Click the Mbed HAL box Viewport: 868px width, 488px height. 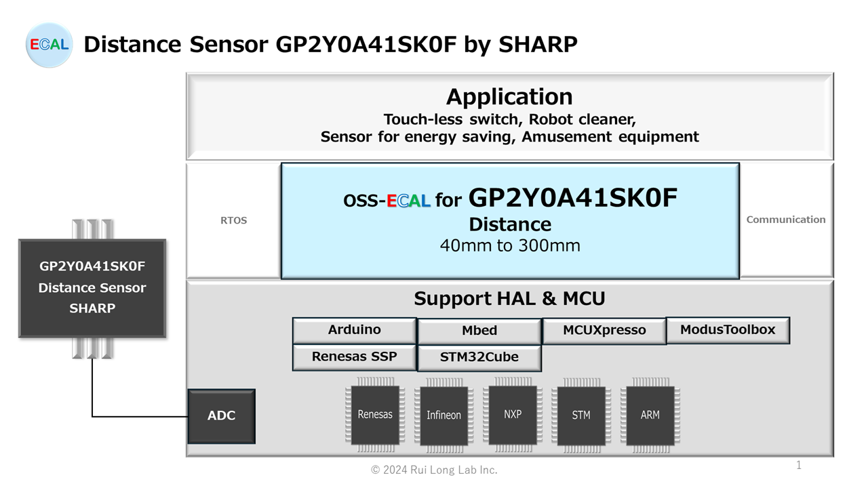coord(479,331)
